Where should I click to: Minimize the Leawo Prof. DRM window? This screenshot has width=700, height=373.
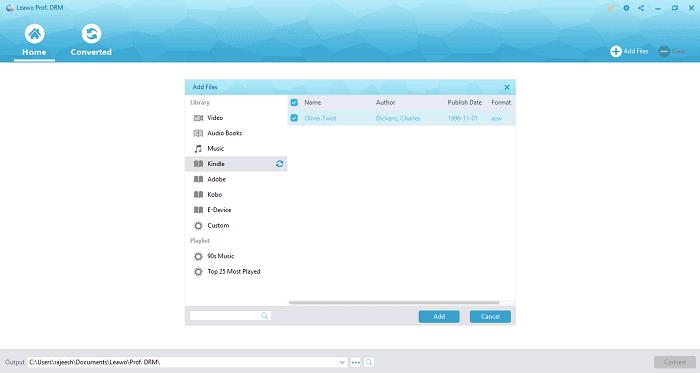658,8
